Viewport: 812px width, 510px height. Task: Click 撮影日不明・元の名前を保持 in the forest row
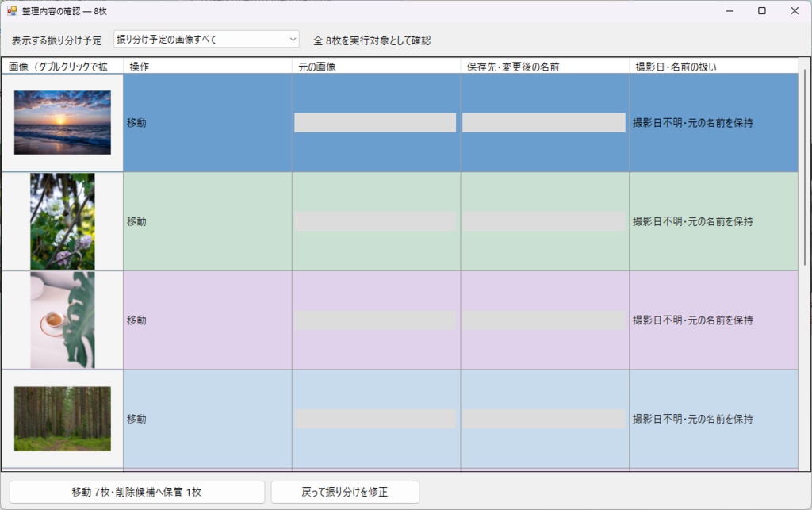click(x=692, y=418)
